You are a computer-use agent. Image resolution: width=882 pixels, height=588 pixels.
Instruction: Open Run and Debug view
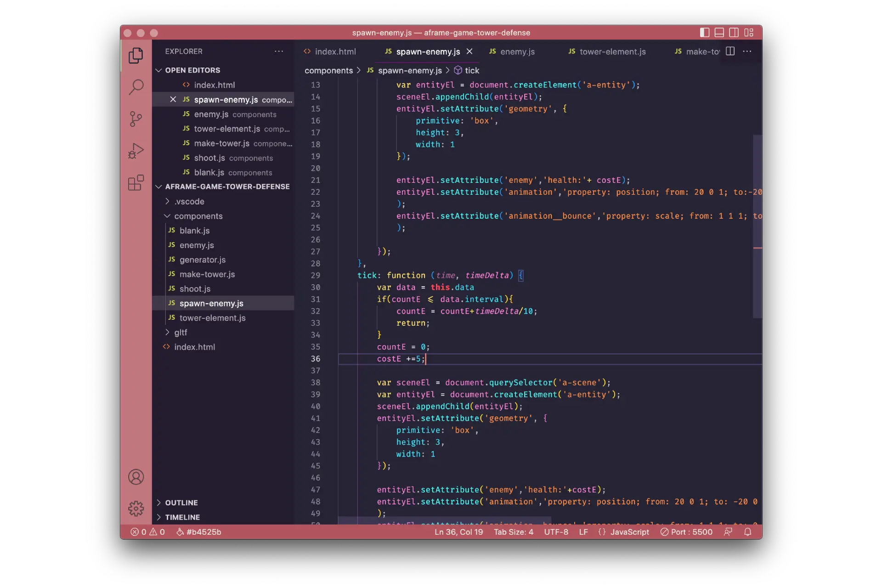click(136, 151)
